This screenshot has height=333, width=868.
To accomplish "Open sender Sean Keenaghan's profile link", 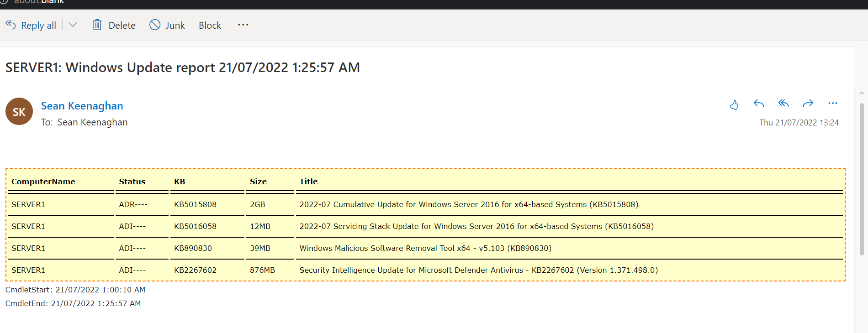I will 82,106.
